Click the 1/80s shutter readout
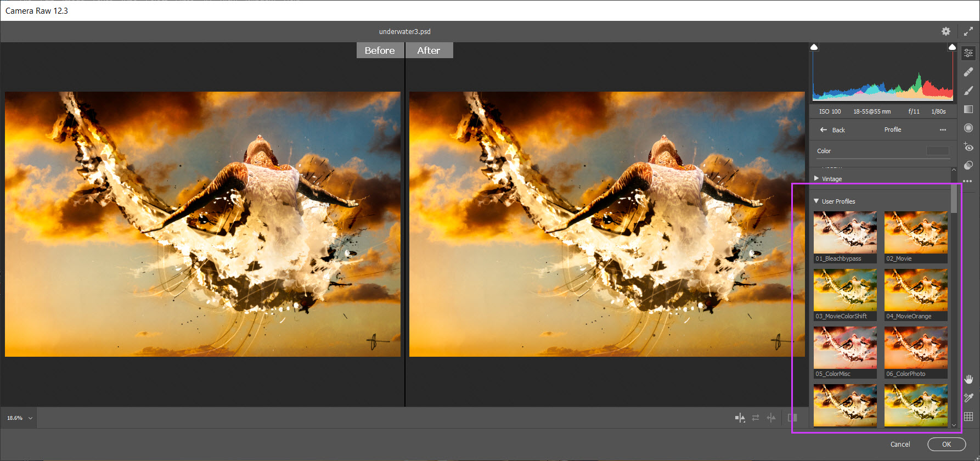980x461 pixels. click(938, 111)
